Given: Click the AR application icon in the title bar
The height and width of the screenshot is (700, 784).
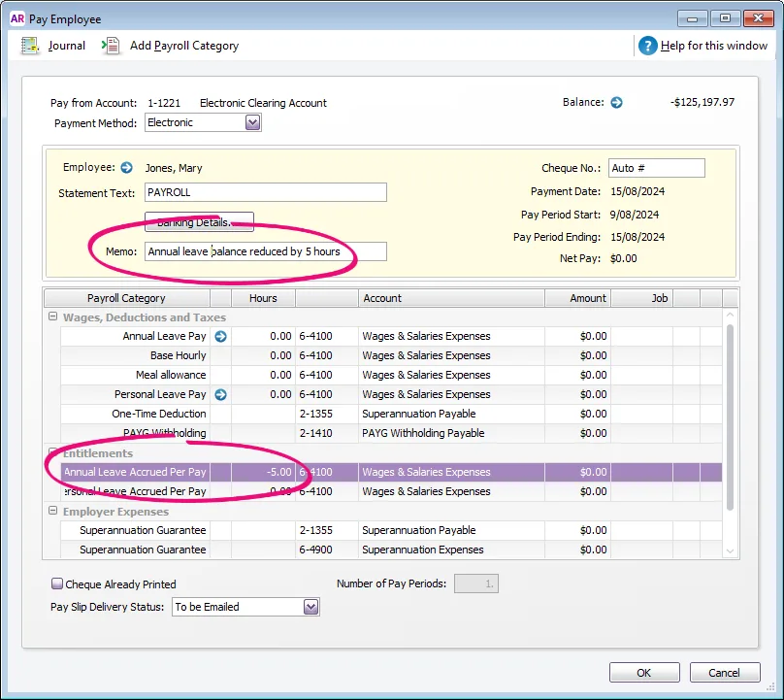Looking at the screenshot, I should [x=16, y=18].
